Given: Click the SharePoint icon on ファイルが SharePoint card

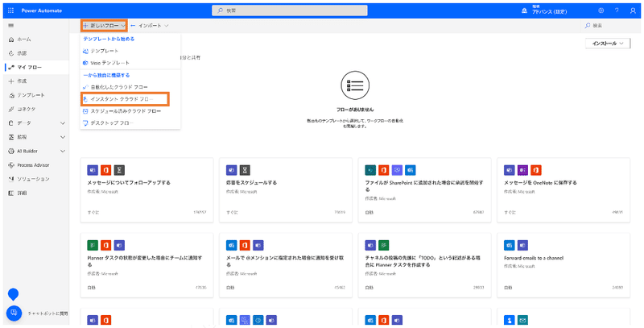Looking at the screenshot, I should pyautogui.click(x=370, y=170).
